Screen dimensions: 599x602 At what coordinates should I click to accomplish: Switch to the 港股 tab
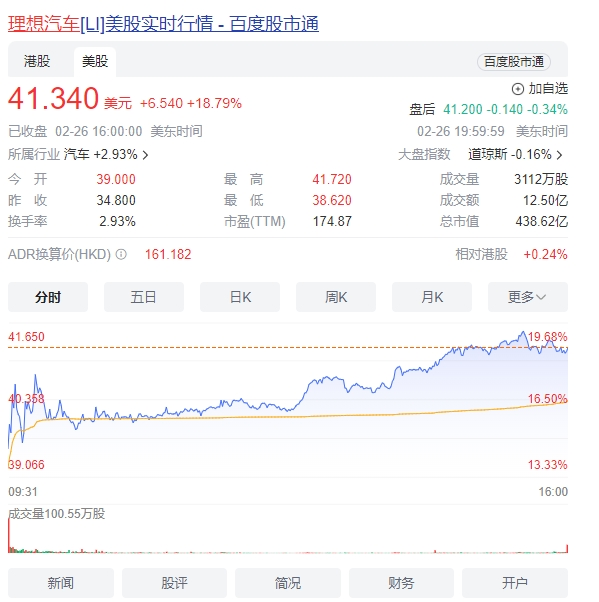click(x=37, y=61)
